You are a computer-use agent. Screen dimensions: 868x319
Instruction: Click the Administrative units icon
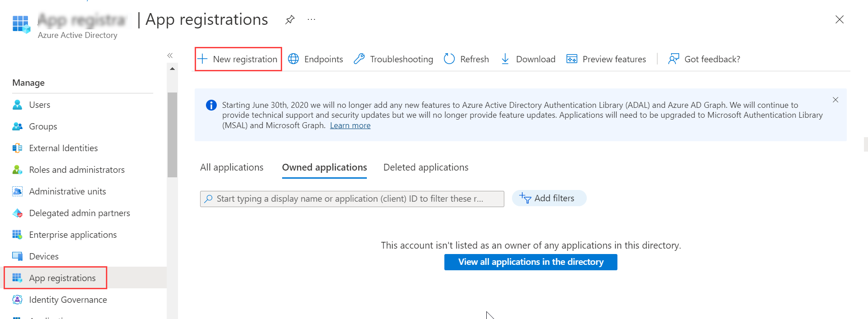pyautogui.click(x=18, y=191)
